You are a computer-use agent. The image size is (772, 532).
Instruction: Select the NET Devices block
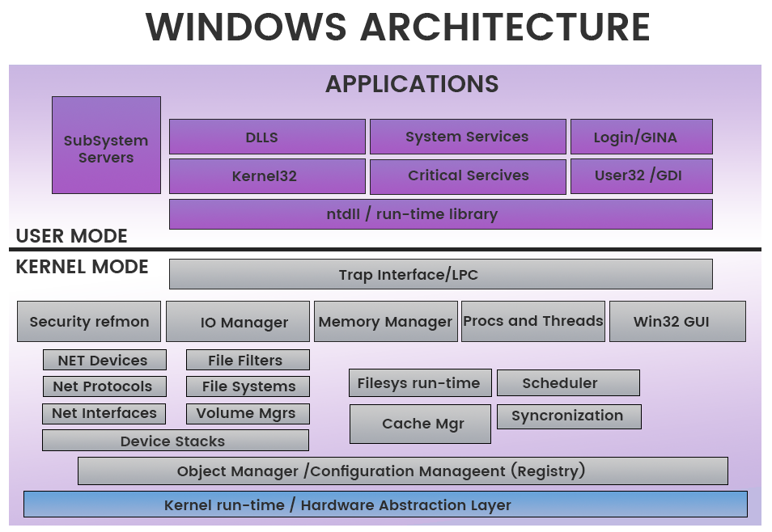[104, 360]
